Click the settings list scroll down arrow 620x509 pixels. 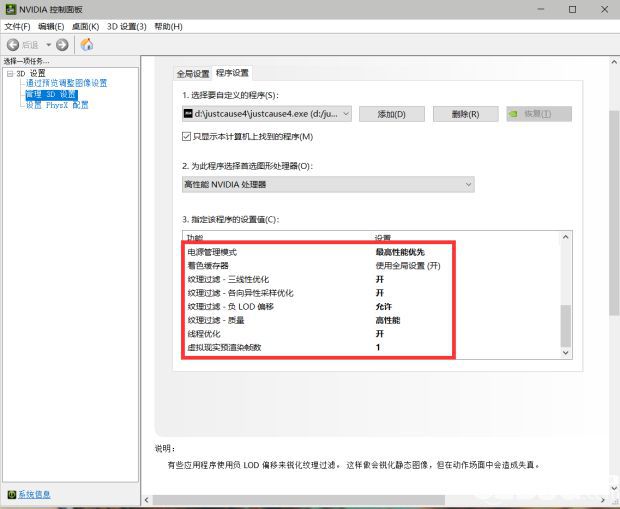point(565,352)
